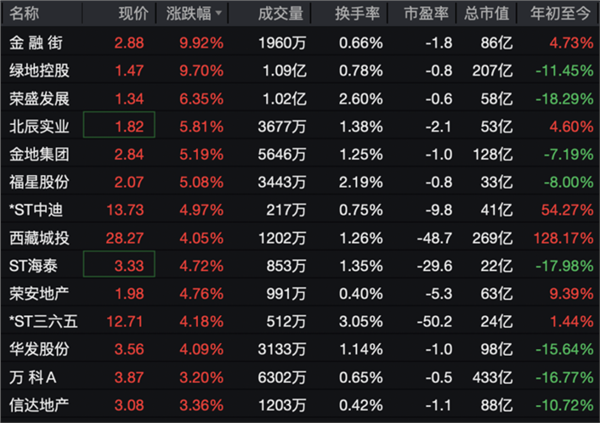Image resolution: width=600 pixels, height=423 pixels.
Task: Select the 金地集团 stock name
Action: 39,155
